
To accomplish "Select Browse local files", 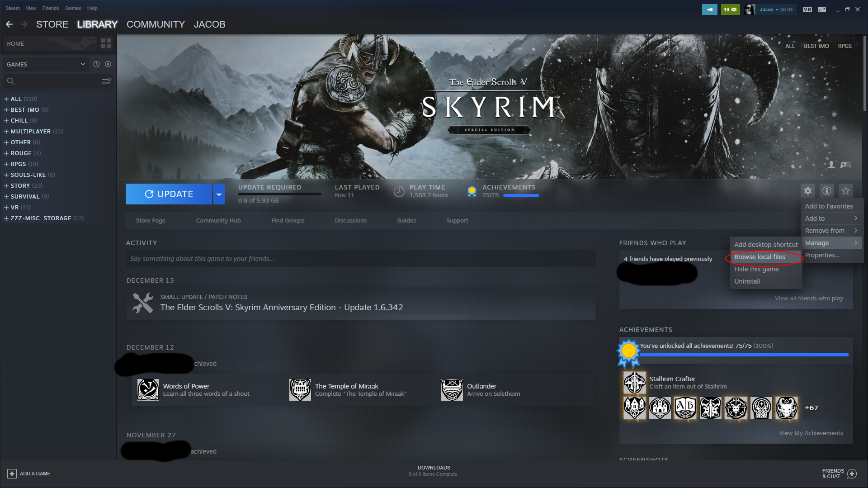I will (766, 257).
